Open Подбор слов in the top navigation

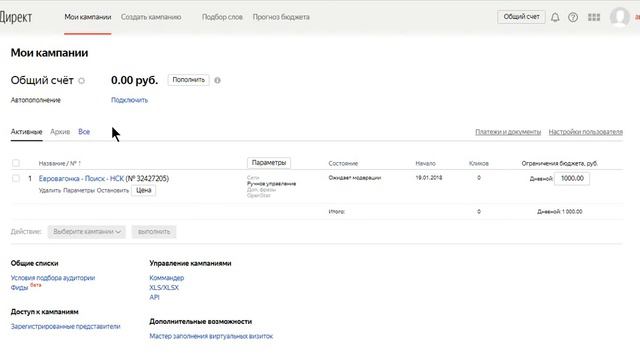[222, 17]
